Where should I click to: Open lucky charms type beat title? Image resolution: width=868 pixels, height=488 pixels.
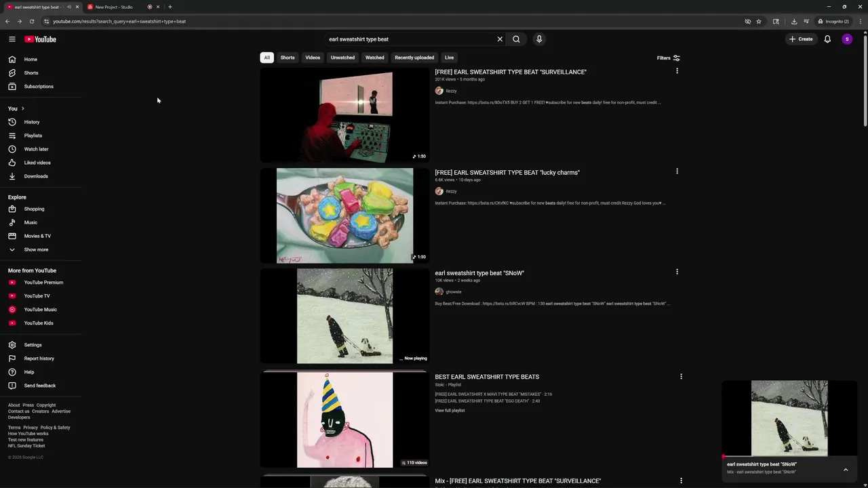click(x=507, y=172)
